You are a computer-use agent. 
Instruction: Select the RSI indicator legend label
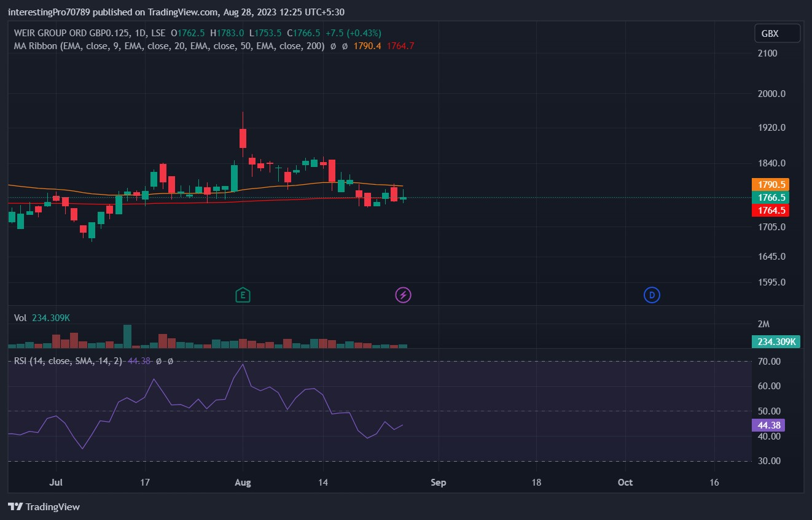tap(68, 361)
